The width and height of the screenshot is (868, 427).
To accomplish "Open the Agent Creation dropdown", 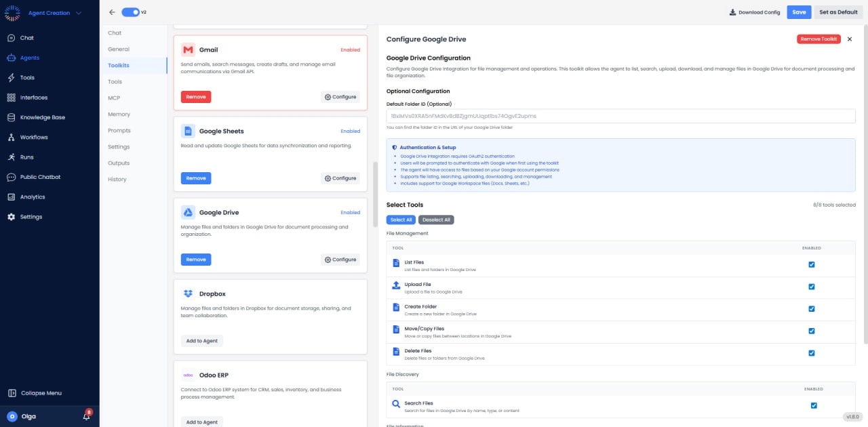I will [x=52, y=12].
